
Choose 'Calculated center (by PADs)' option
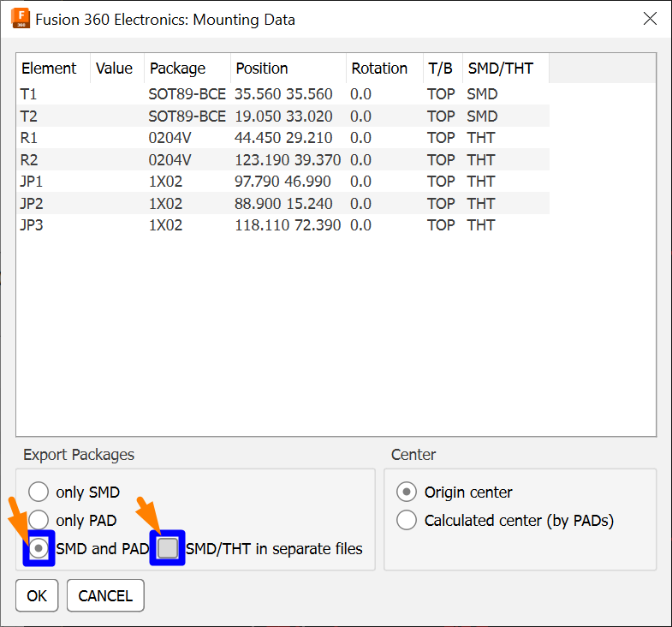pyautogui.click(x=407, y=520)
